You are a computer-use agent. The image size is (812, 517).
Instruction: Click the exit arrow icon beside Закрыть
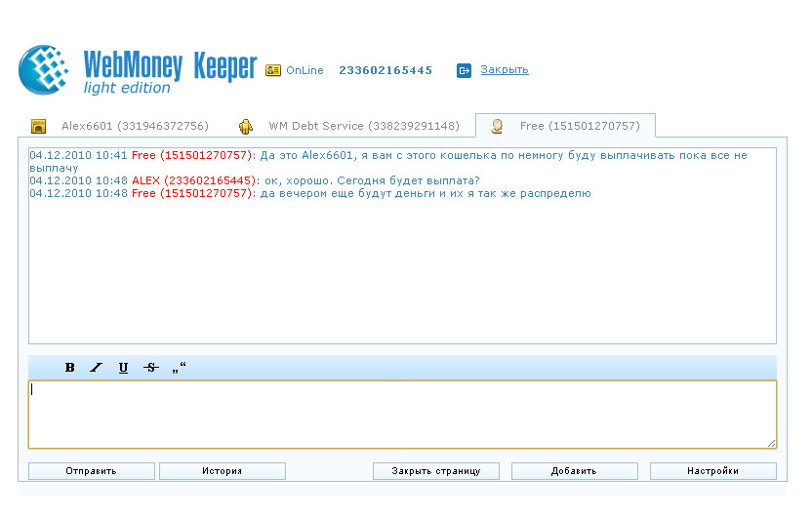pos(464,70)
